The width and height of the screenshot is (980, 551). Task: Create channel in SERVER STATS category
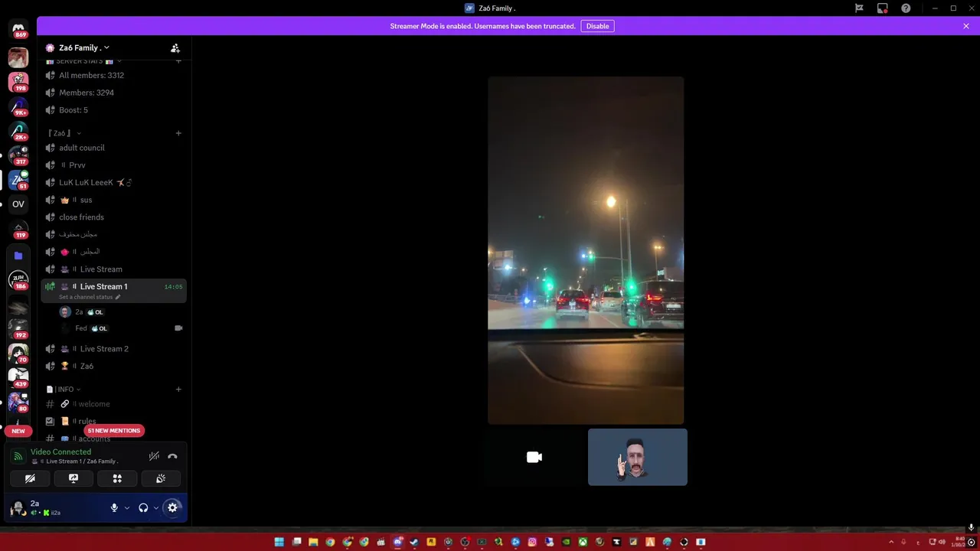178,60
